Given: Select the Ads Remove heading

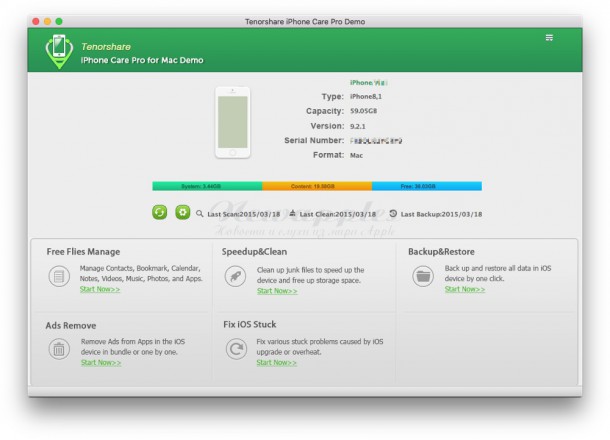Looking at the screenshot, I should [x=71, y=325].
